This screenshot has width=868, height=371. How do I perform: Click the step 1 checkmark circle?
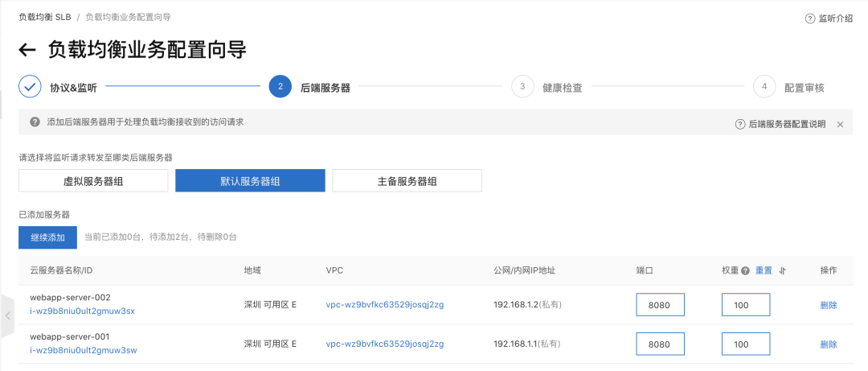30,87
